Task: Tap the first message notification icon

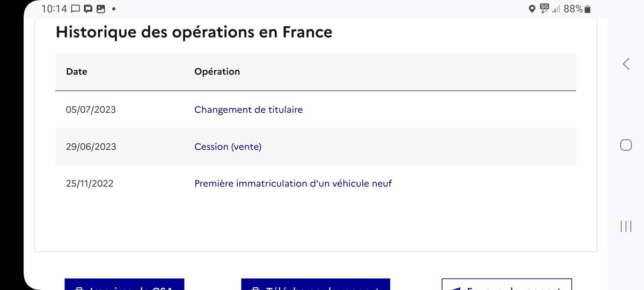Action: (x=75, y=9)
